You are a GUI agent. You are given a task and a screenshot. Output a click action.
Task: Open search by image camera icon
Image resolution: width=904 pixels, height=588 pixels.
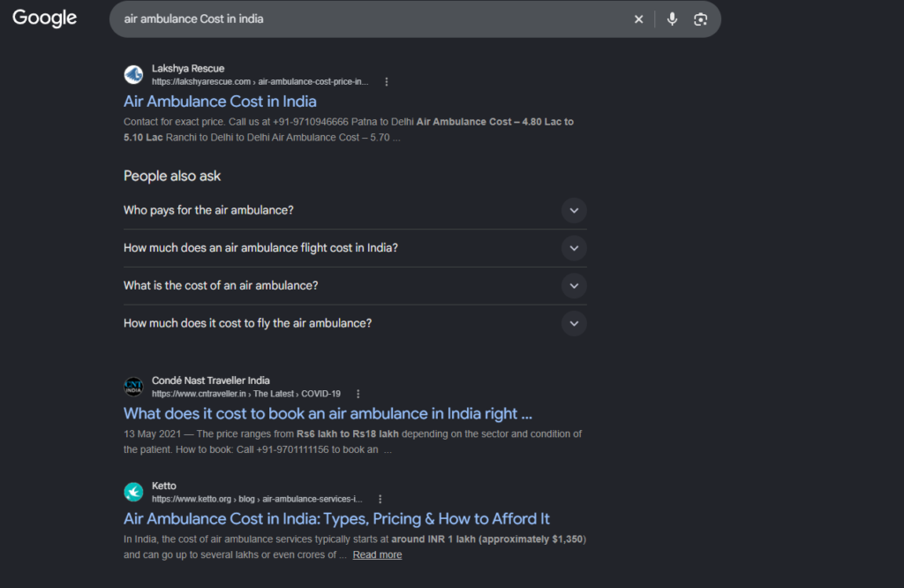700,19
